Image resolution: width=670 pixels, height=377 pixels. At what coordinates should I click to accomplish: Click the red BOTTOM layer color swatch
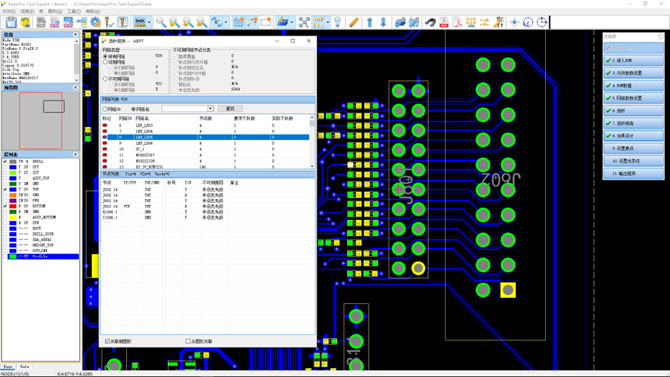point(13,206)
